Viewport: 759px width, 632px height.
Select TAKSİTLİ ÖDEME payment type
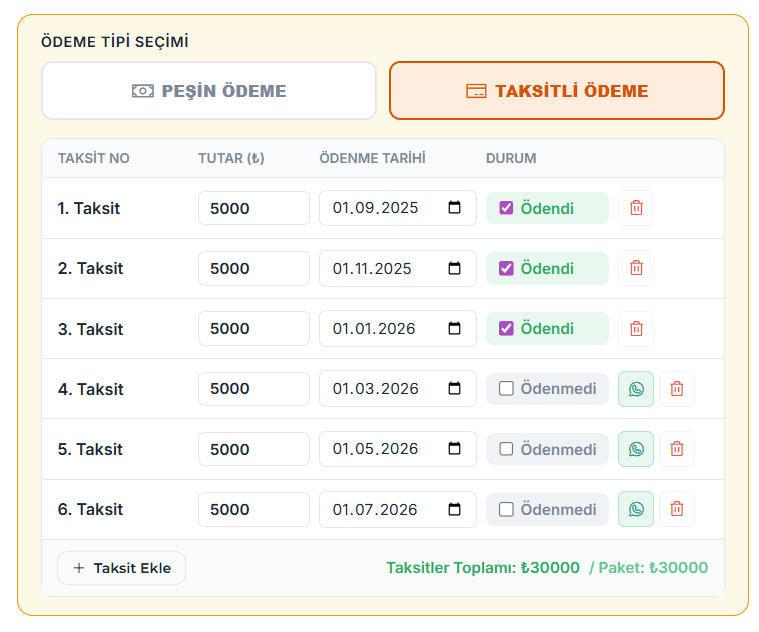(x=557, y=90)
